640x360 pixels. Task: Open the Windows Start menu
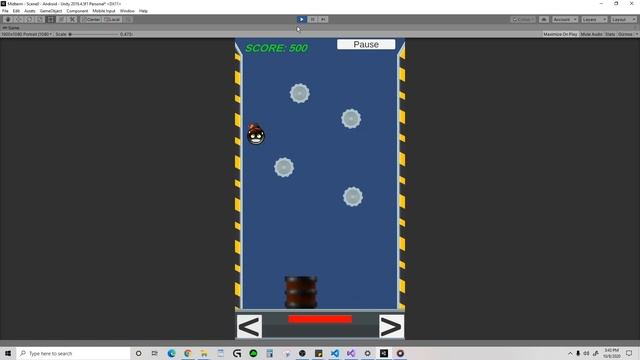tap(8, 353)
